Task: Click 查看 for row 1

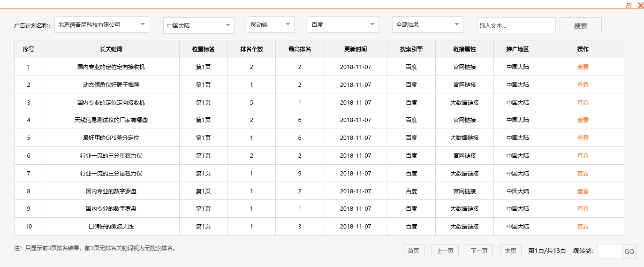Action: click(x=583, y=67)
